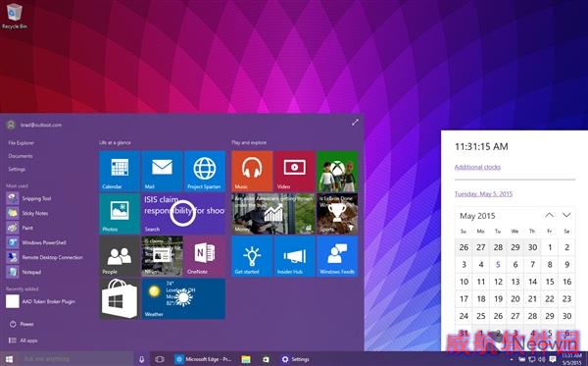Select May 20 in calendar
The height and width of the screenshot is (366, 588).
[x=515, y=299]
